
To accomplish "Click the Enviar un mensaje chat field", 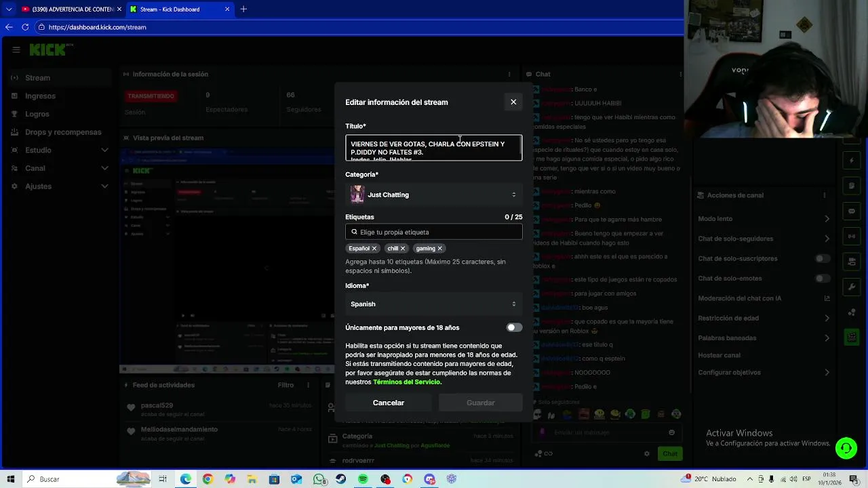I will (608, 432).
